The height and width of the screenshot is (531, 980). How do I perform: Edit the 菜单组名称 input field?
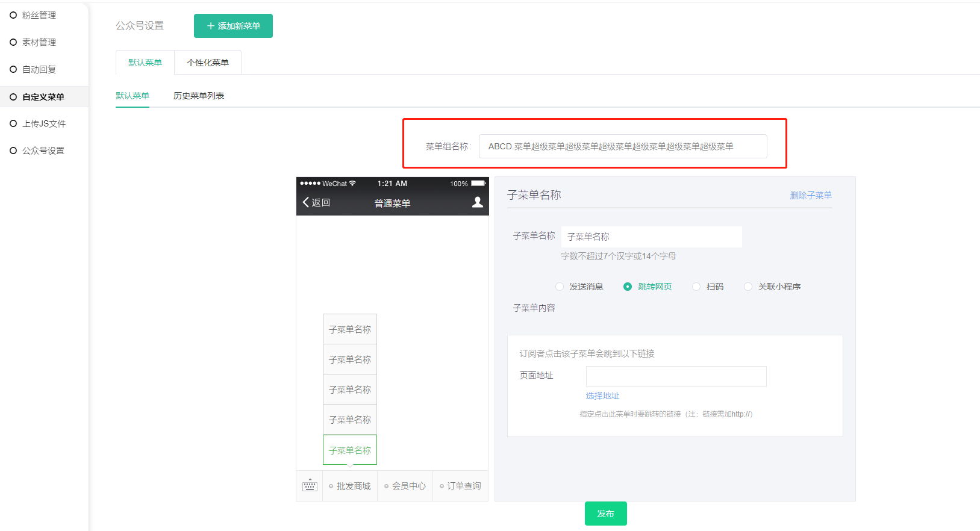click(x=623, y=146)
